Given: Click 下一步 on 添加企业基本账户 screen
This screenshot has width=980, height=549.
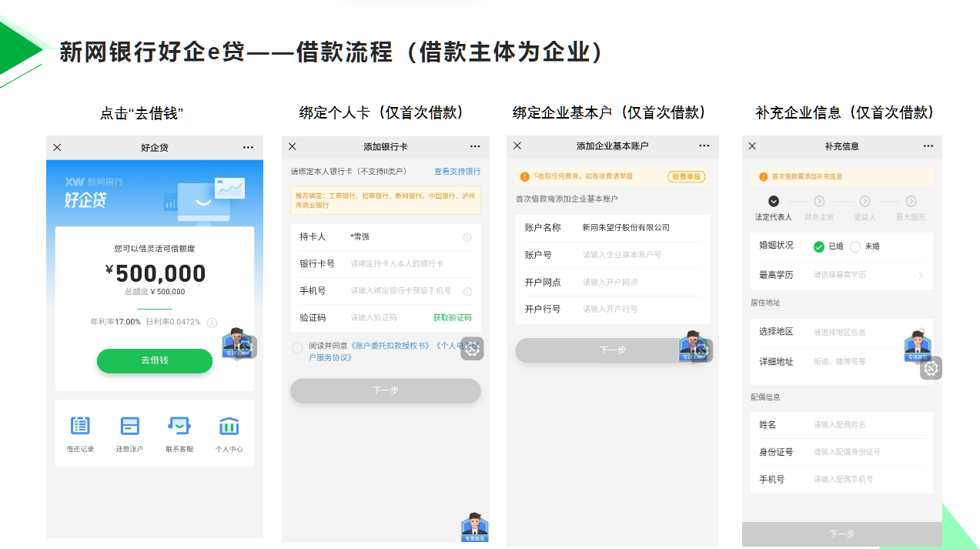Looking at the screenshot, I should click(613, 350).
